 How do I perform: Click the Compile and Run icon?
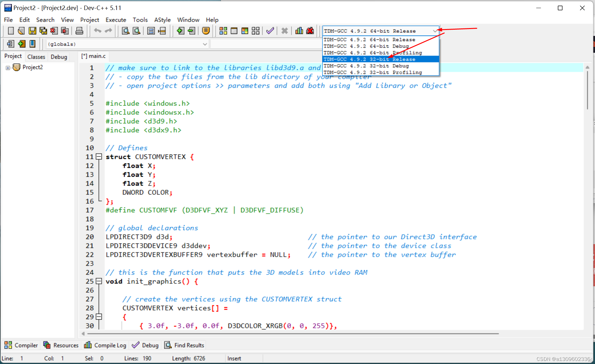click(245, 31)
